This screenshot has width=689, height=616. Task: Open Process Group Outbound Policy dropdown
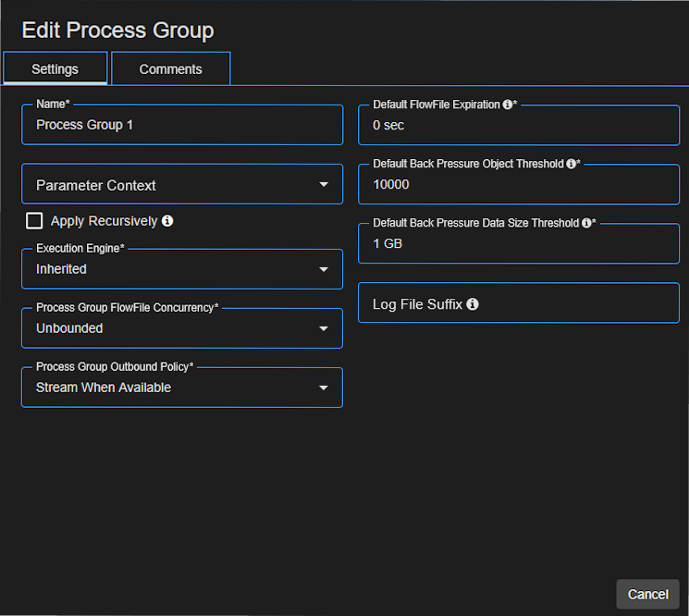(182, 388)
